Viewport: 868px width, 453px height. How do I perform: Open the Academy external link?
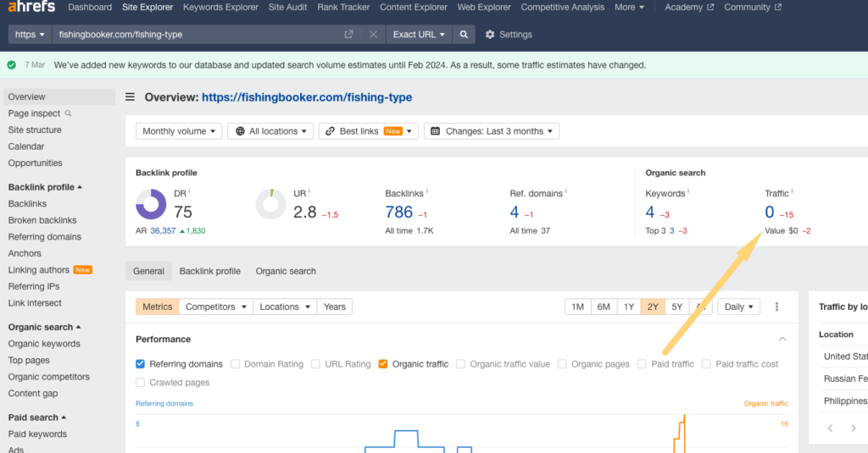688,7
